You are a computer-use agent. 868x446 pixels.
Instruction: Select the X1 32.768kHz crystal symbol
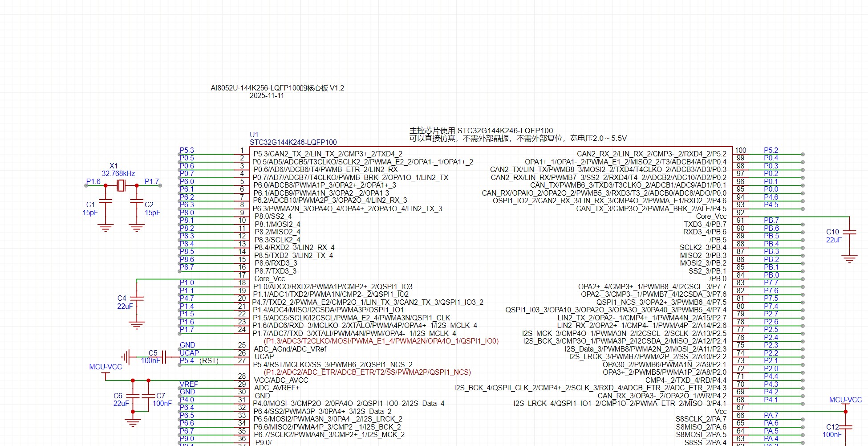click(x=121, y=185)
